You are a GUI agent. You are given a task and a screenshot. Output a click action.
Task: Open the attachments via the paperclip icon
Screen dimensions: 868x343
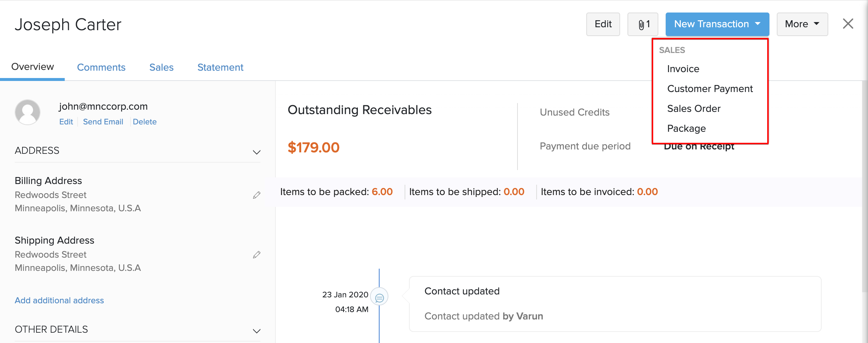click(x=643, y=24)
